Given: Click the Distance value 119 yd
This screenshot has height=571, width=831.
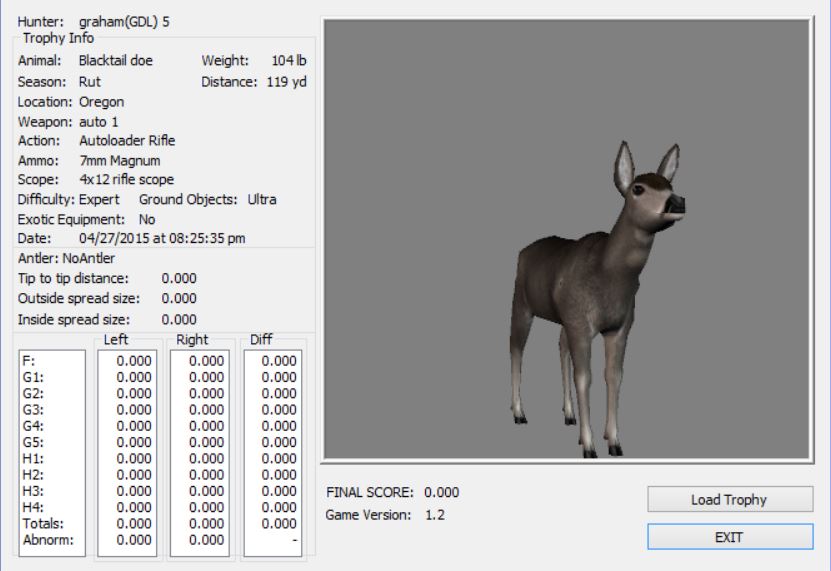Looking at the screenshot, I should coord(286,82).
